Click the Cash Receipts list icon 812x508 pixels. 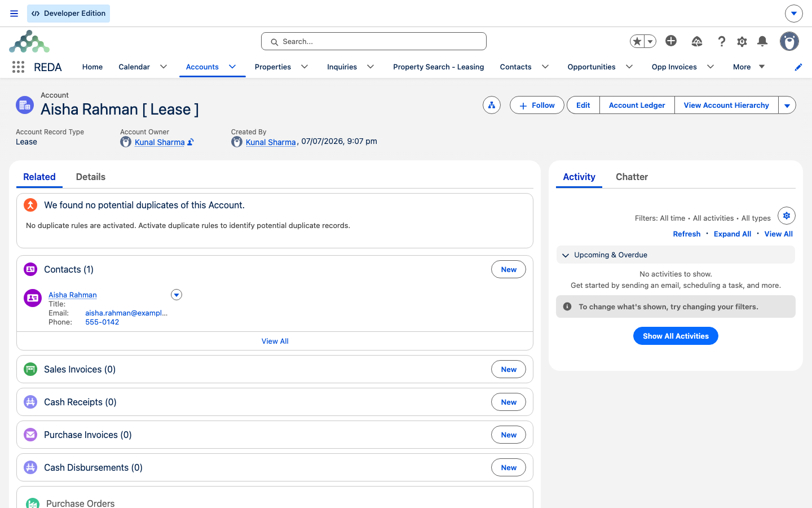pos(30,402)
